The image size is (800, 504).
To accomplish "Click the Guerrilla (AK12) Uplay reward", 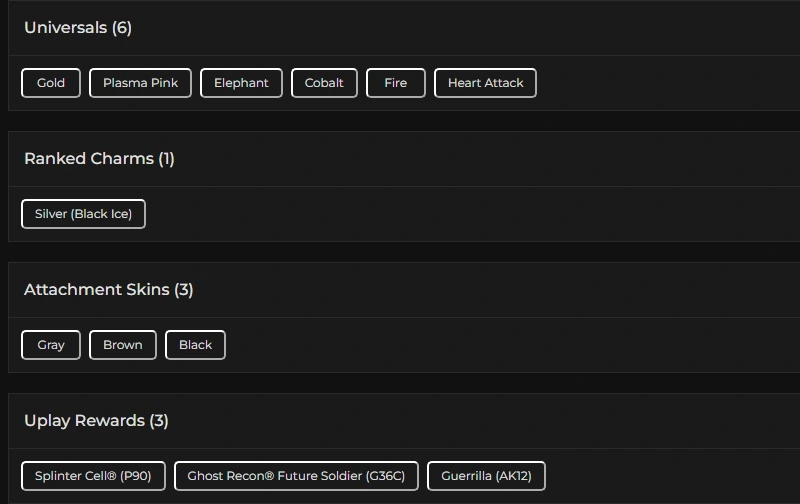I will click(x=486, y=476).
